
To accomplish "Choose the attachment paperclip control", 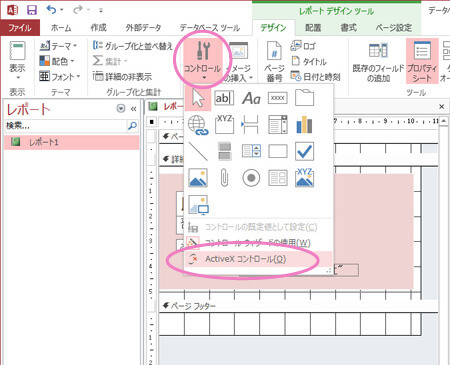I will (224, 178).
